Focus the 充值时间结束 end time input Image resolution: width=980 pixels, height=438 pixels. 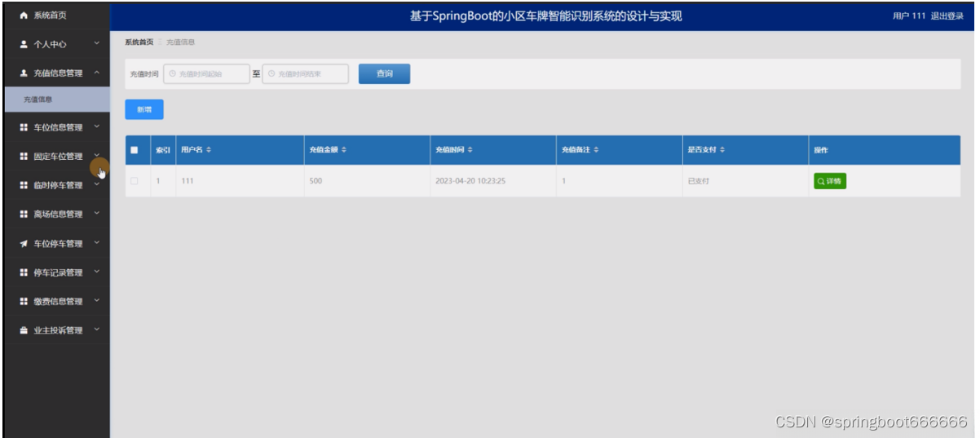click(306, 74)
